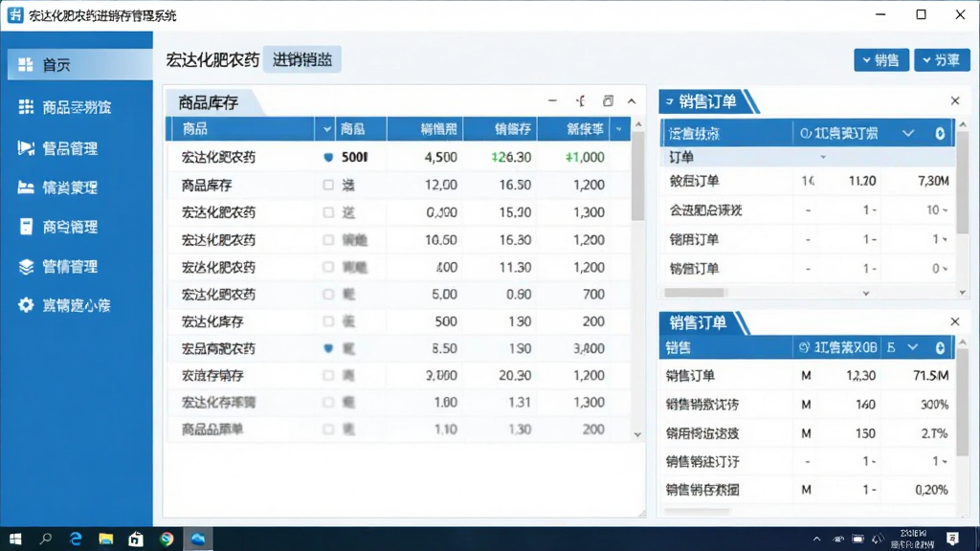The width and height of the screenshot is (980, 551).
Task: Tick the checkbox in the 20.30 row
Action: [x=328, y=375]
